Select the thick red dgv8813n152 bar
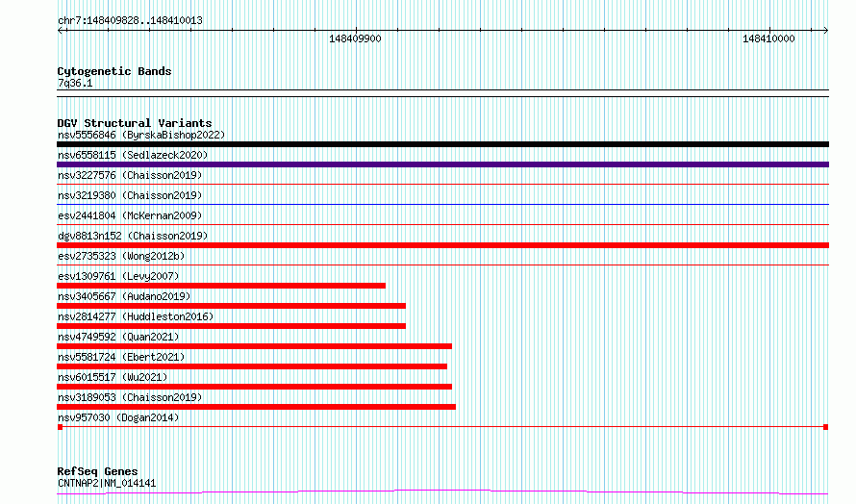Viewport: 856px width, 504px height. pos(442,245)
